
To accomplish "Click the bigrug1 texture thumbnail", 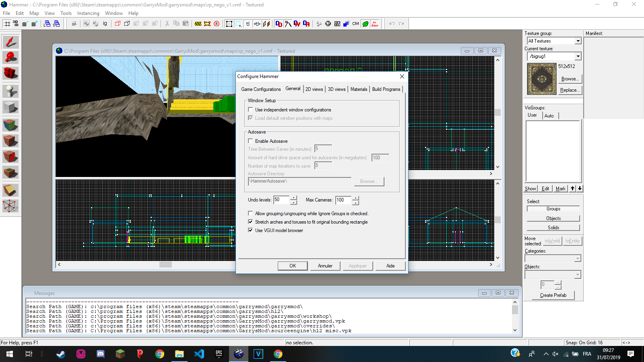I will pos(542,79).
